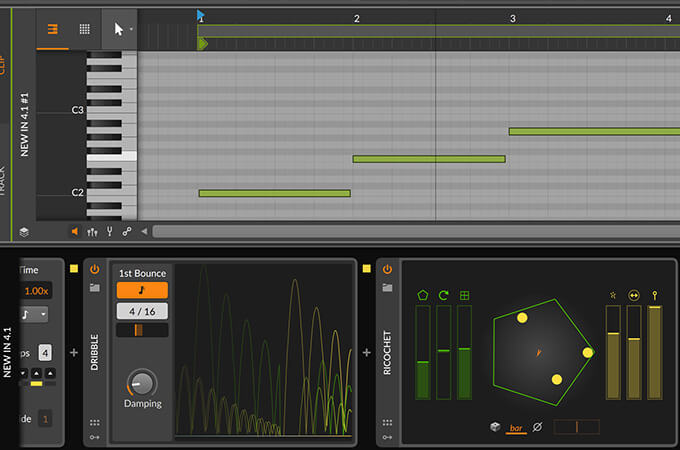Toggle the orange note sync button under 1st Bounce
This screenshot has height=450, width=680.
coord(142,290)
